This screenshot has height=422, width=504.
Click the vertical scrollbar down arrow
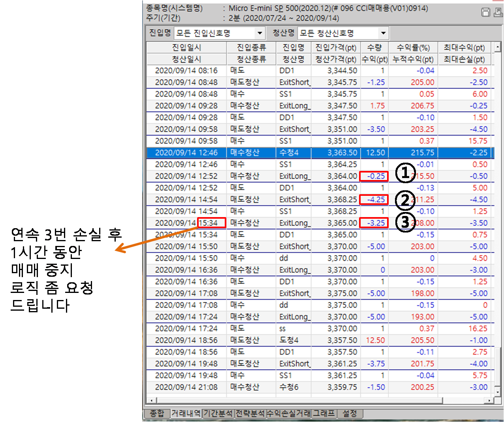(498, 391)
